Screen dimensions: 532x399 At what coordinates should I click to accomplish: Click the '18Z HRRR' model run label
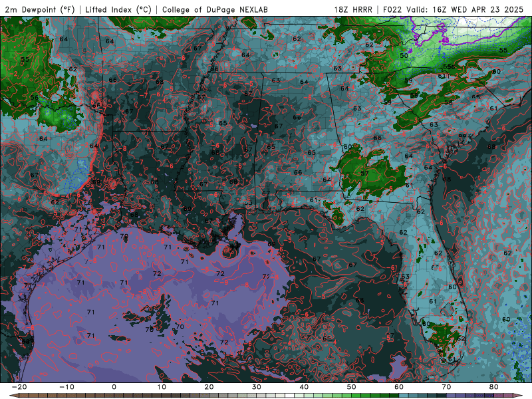[353, 9]
